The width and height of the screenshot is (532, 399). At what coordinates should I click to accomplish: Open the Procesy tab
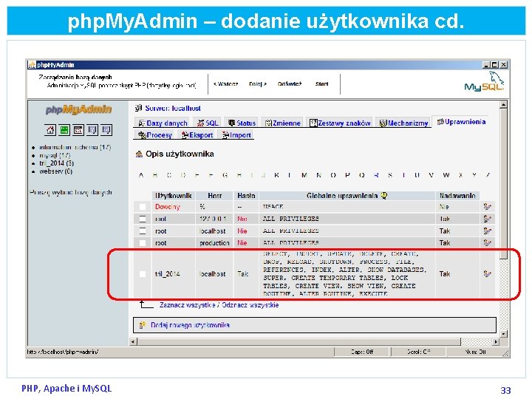(154, 135)
